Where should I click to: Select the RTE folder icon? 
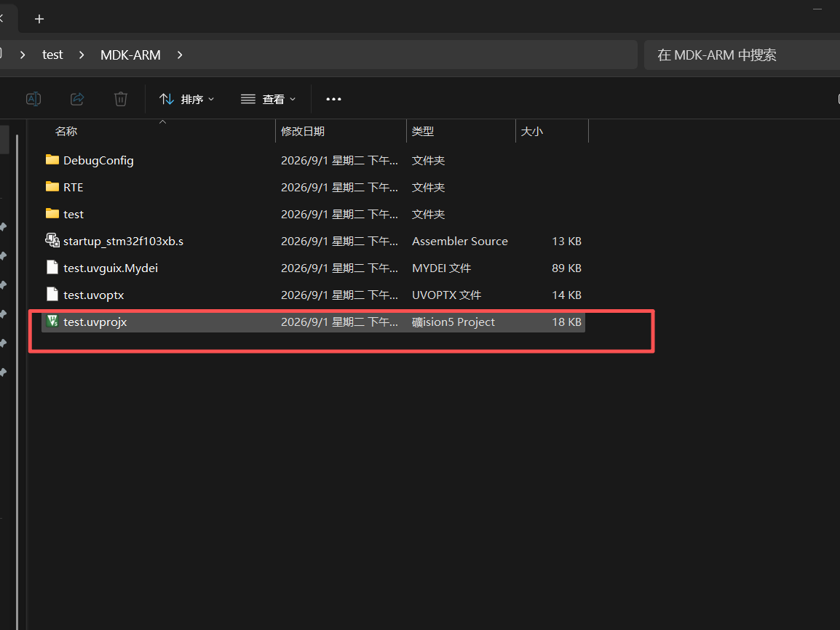tap(52, 186)
